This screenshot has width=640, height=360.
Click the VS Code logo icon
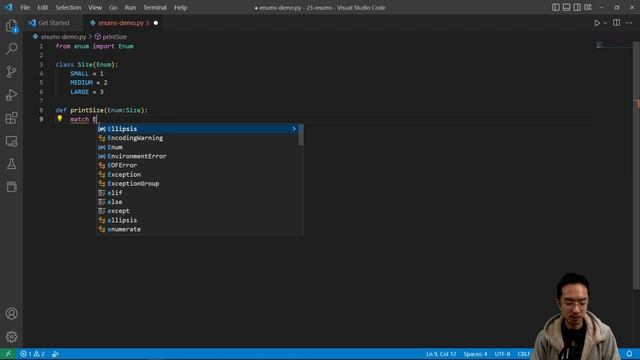tap(9, 7)
